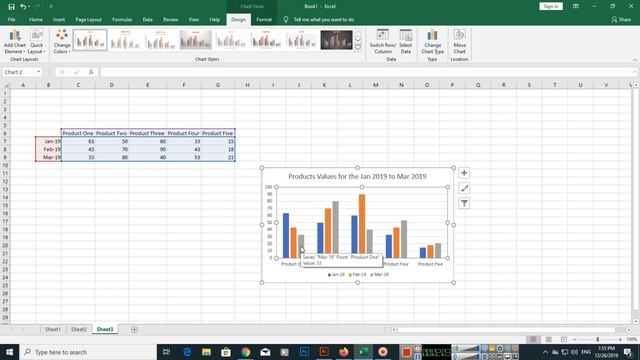Open Firefox from taskbar
The image size is (640, 360).
coord(344,352)
